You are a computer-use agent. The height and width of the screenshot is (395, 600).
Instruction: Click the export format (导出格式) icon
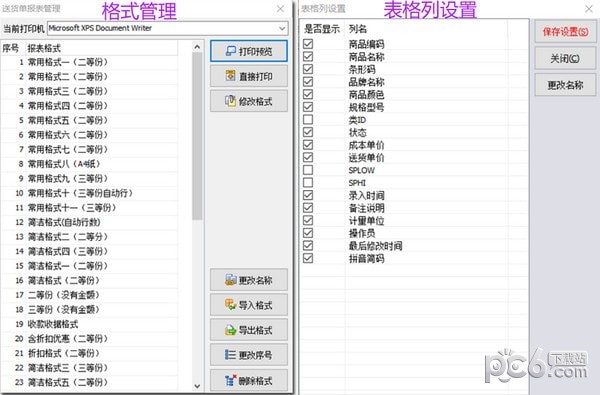[x=230, y=330]
